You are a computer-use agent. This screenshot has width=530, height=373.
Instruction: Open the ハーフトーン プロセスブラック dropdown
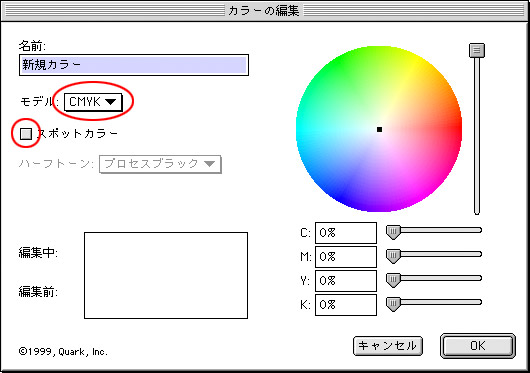pyautogui.click(x=160, y=164)
